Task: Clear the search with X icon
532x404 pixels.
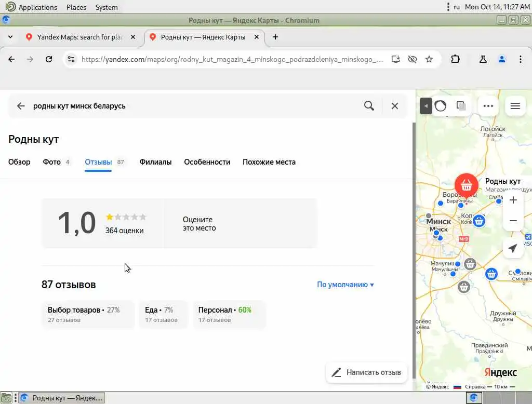Action: point(395,106)
